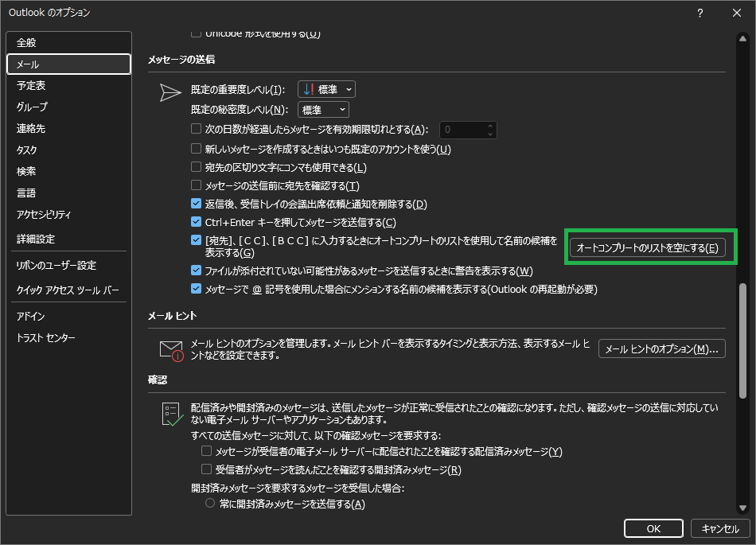Click the scrollbar up arrow

pyautogui.click(x=742, y=38)
